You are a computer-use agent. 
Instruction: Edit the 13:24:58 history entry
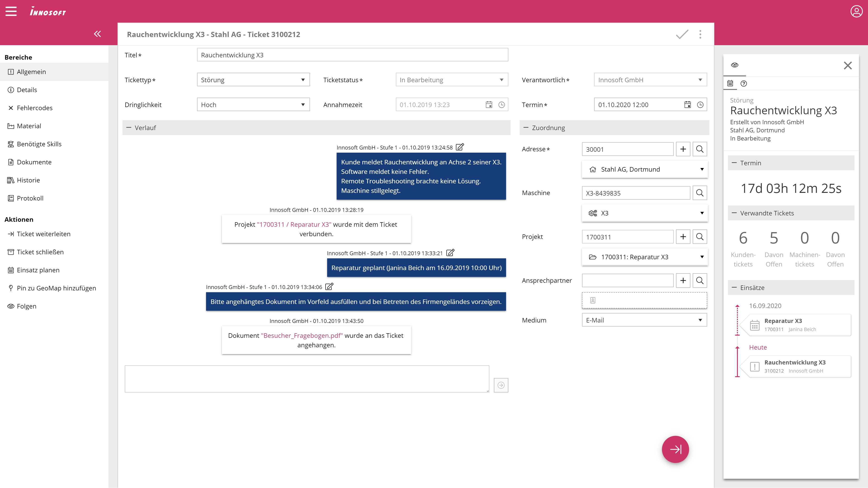coord(460,147)
